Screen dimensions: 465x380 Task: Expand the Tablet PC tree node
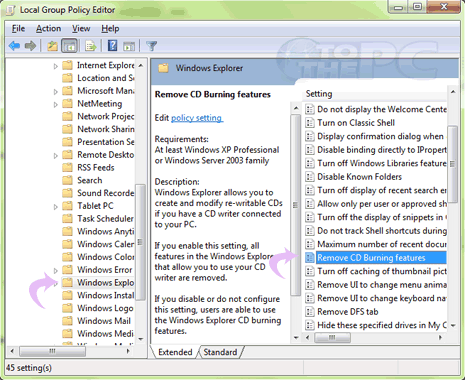(56, 207)
